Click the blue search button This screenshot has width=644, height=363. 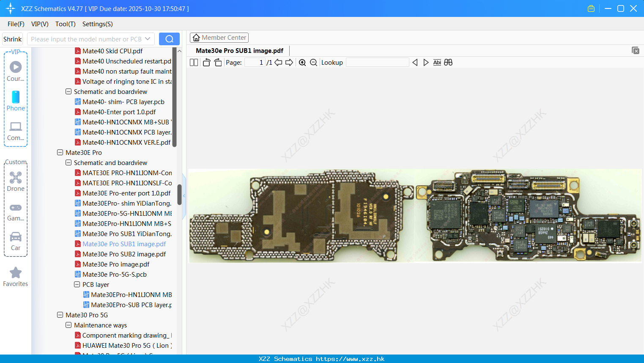(169, 39)
